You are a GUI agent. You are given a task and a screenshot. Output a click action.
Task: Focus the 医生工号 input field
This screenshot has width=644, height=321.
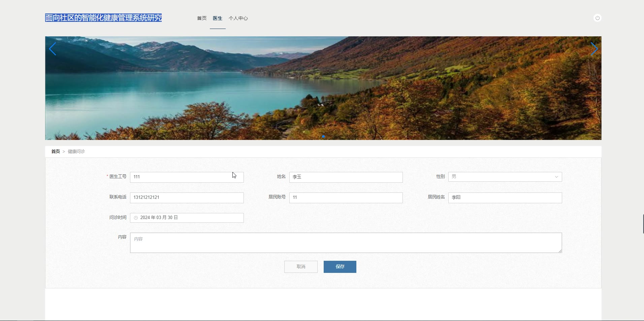coord(187,177)
